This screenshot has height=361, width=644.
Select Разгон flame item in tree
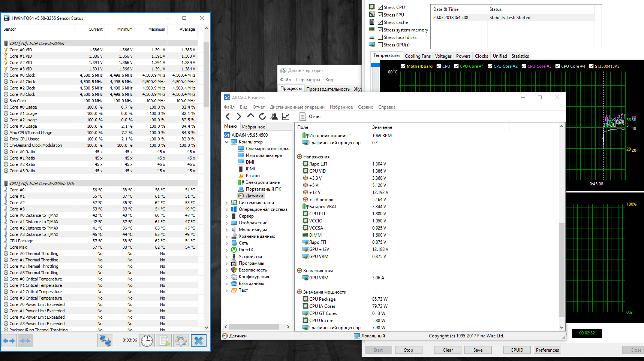tap(249, 176)
